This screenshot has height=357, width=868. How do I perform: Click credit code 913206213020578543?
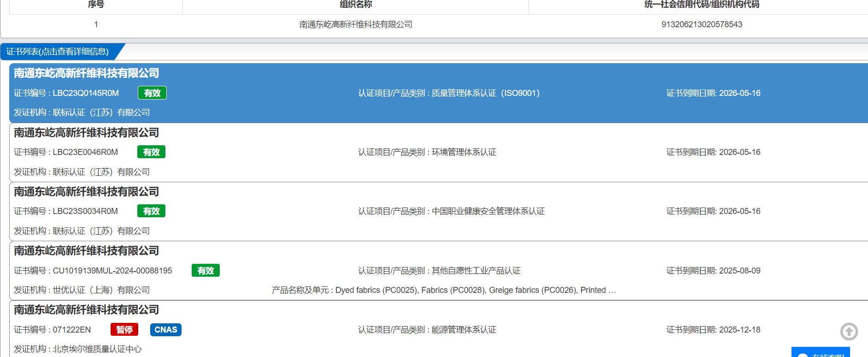pos(702,24)
